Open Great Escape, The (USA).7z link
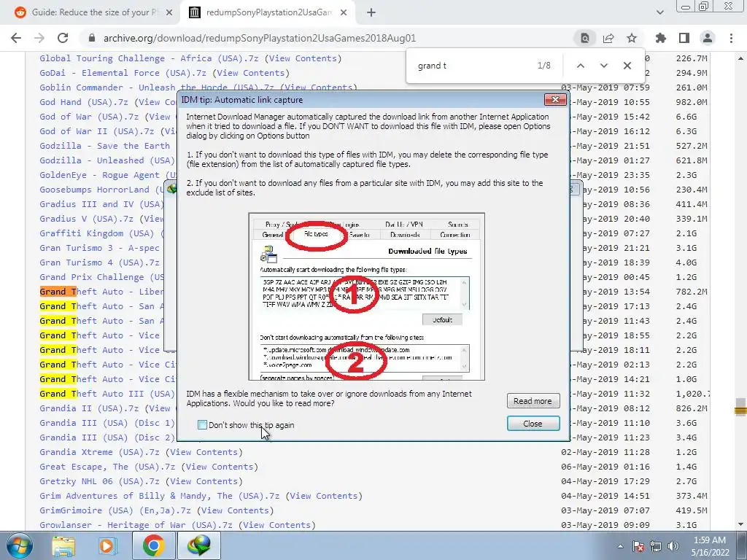The height and width of the screenshot is (560, 747). (x=107, y=467)
